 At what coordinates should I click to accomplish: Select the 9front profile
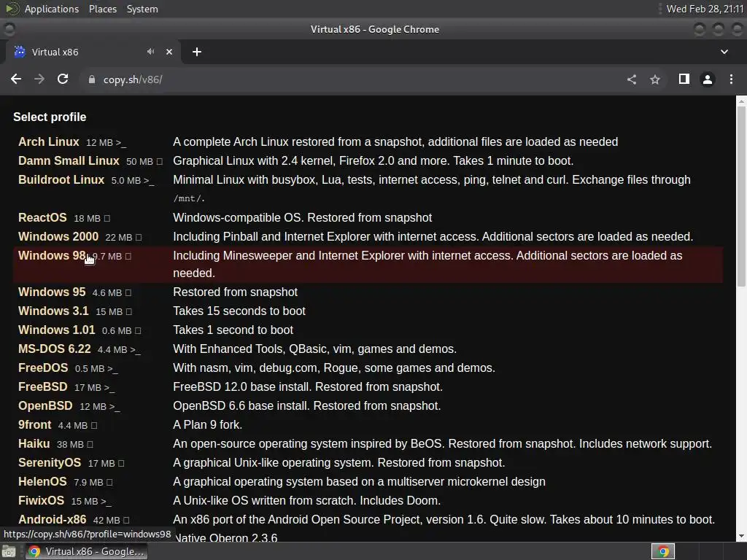point(35,425)
